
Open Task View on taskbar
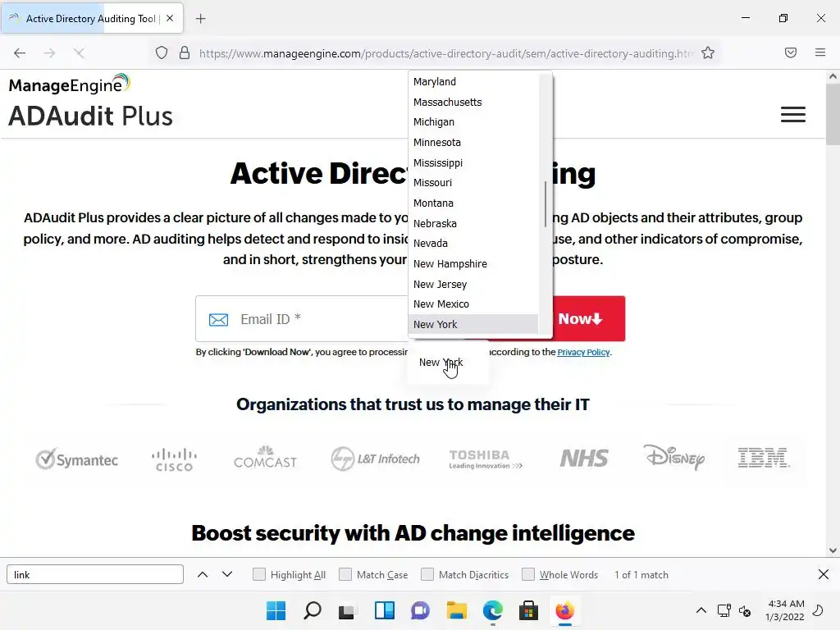(347, 610)
